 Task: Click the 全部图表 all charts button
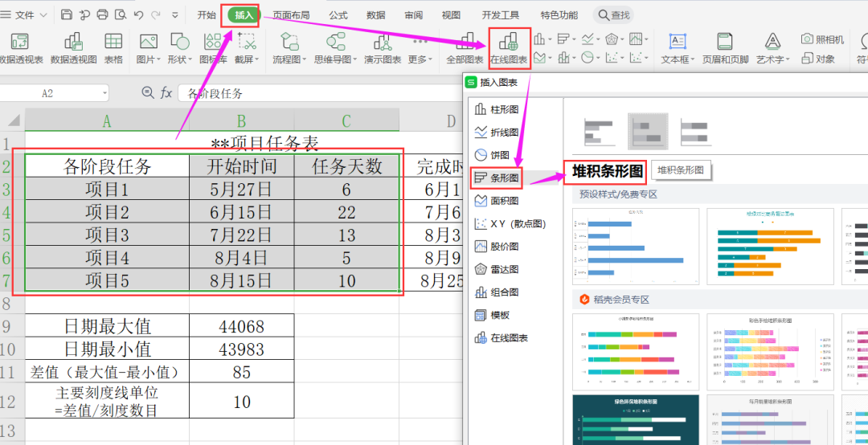pyautogui.click(x=465, y=49)
